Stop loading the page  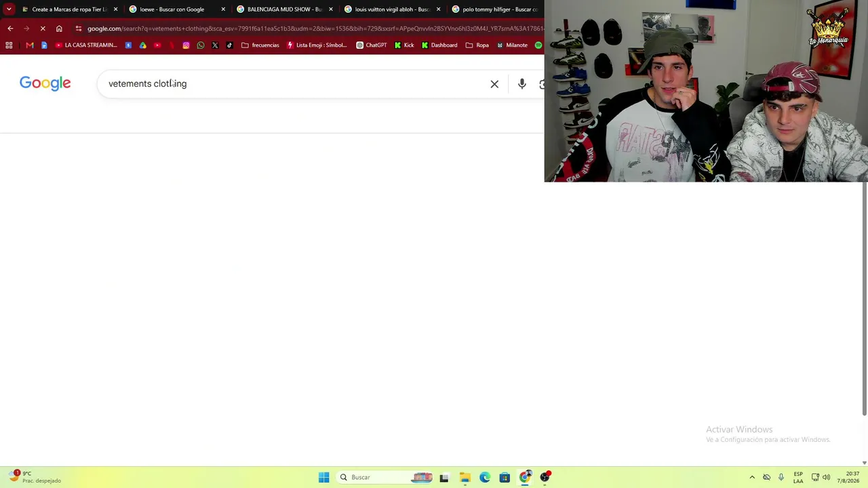click(43, 28)
